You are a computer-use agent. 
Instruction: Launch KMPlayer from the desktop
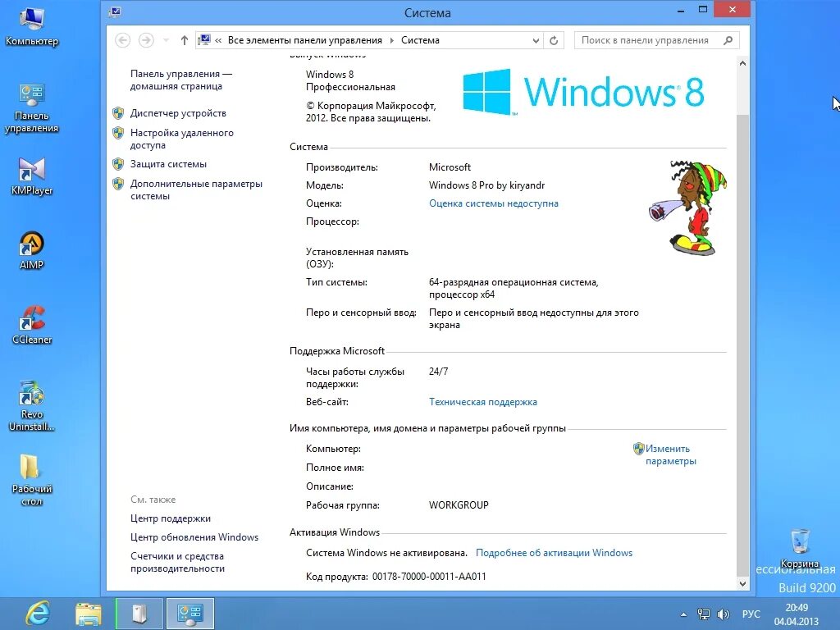(32, 177)
